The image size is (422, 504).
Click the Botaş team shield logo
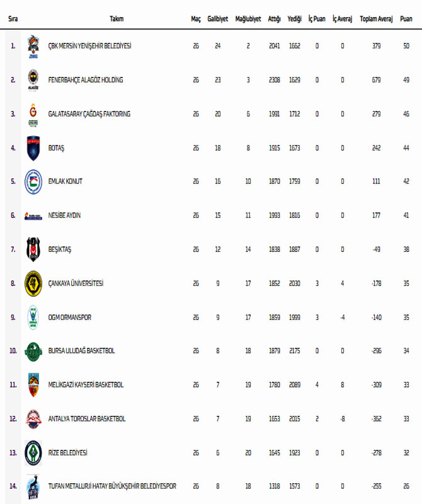coord(33,148)
